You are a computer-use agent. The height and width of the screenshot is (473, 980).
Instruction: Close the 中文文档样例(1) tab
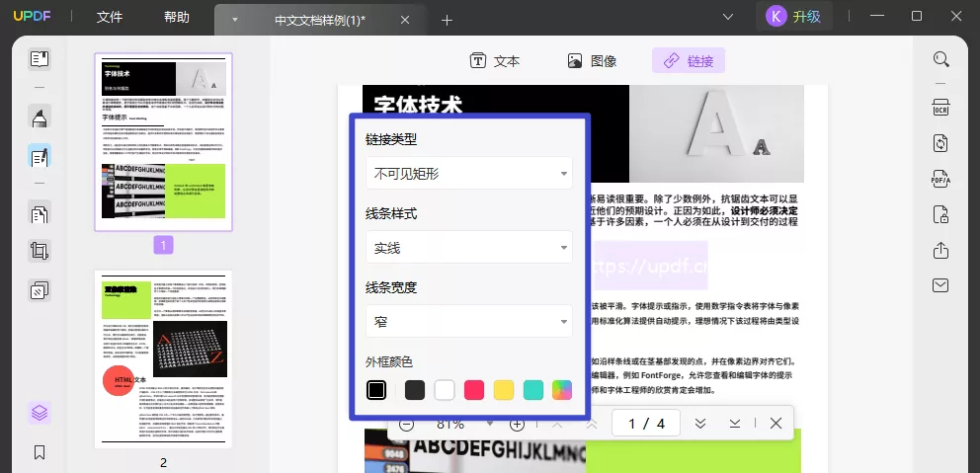pyautogui.click(x=404, y=20)
